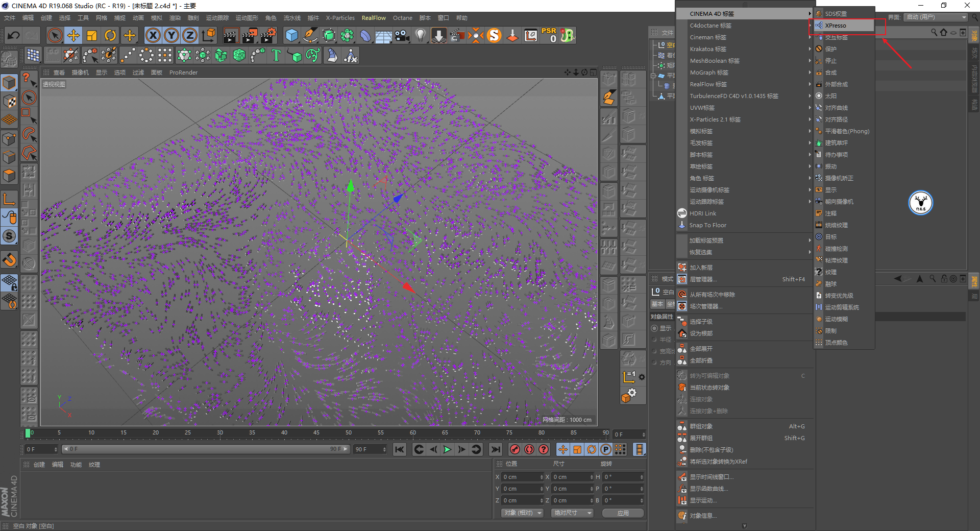Open the 对象 (相对) coordinate dropdown
Screen dimensions: 980x531
(x=522, y=513)
